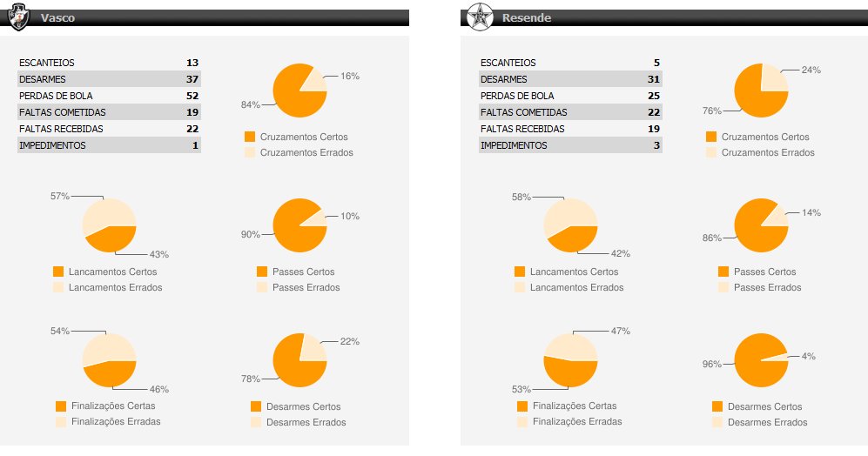Click the Resende club crest icon
This screenshot has height=456, width=868.
[x=478, y=17]
